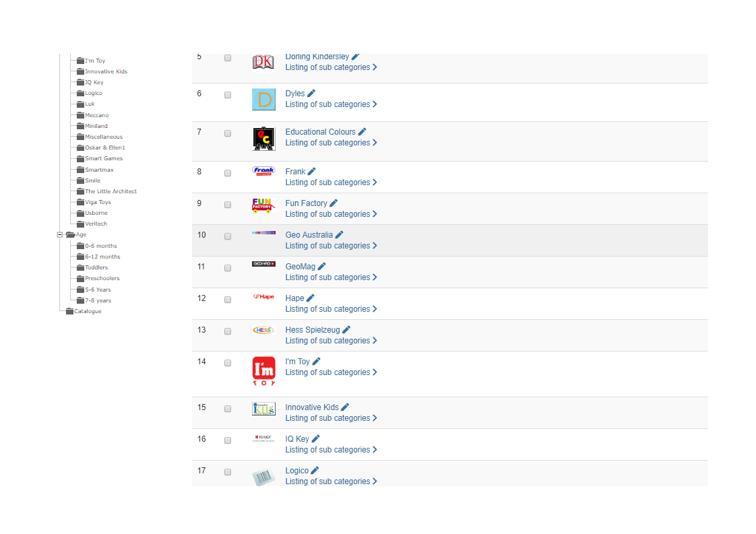The image size is (756, 534).
Task: Click the pencil edit icon beside Dyles
Action: click(311, 94)
